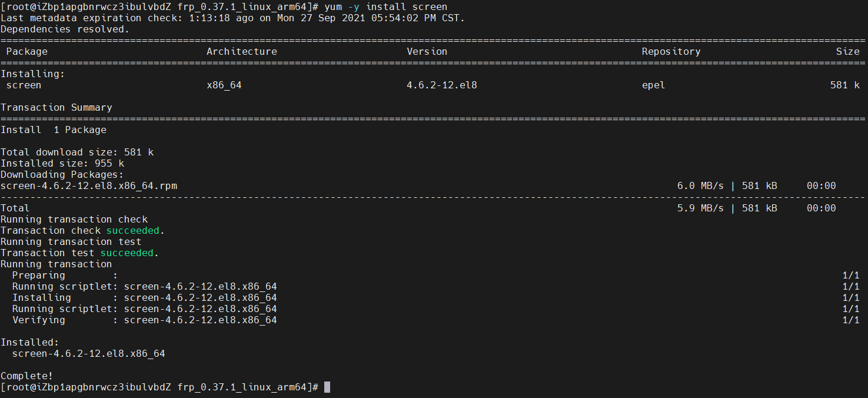The width and height of the screenshot is (868, 398).
Task: Click the 'yum -y install screen' command text
Action: pyautogui.click(x=385, y=6)
